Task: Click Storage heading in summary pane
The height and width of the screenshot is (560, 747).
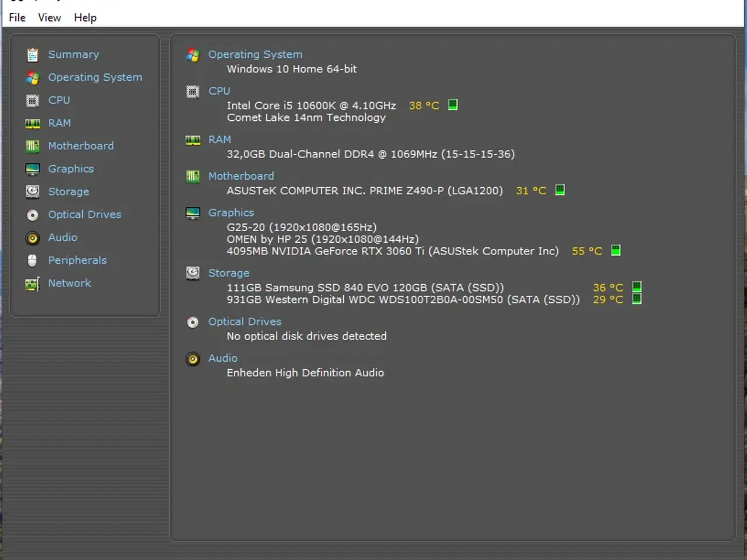Action: [x=229, y=273]
